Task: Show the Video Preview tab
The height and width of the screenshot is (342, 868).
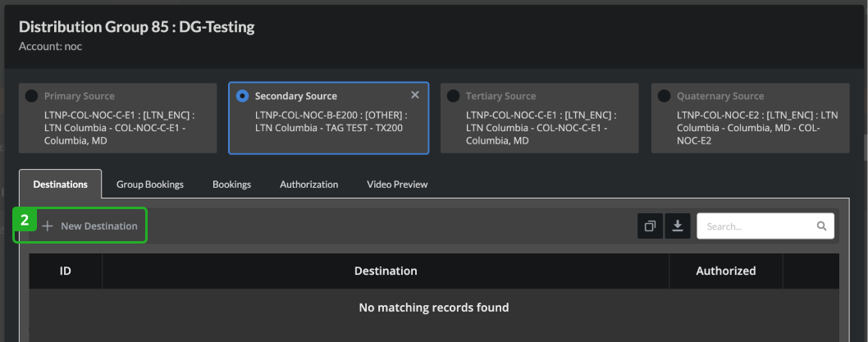Action: coord(397,185)
